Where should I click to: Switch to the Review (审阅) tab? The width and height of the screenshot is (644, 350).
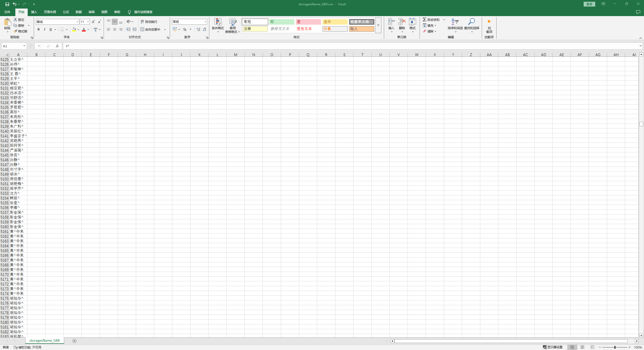92,12
